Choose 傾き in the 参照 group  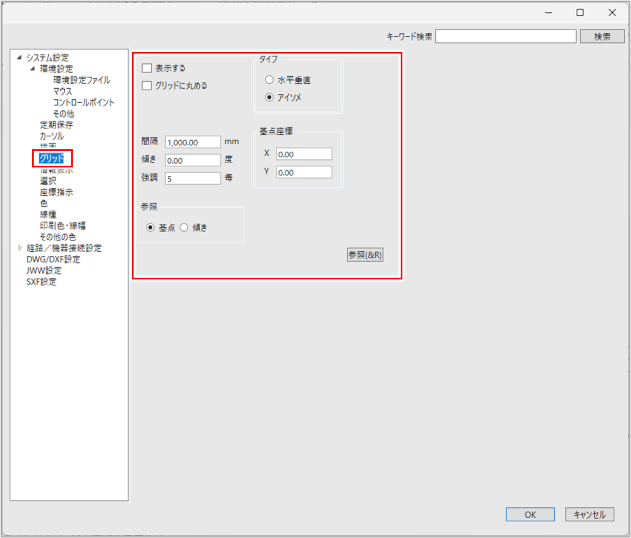point(184,228)
